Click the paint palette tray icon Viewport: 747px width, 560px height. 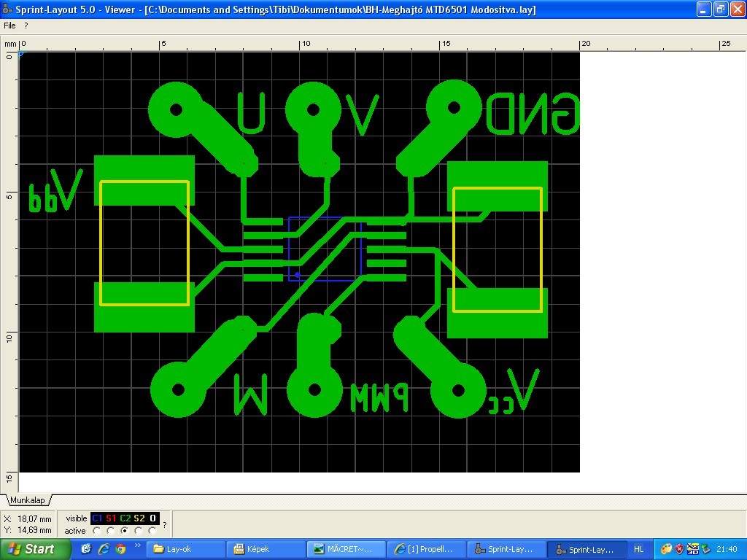(667, 549)
